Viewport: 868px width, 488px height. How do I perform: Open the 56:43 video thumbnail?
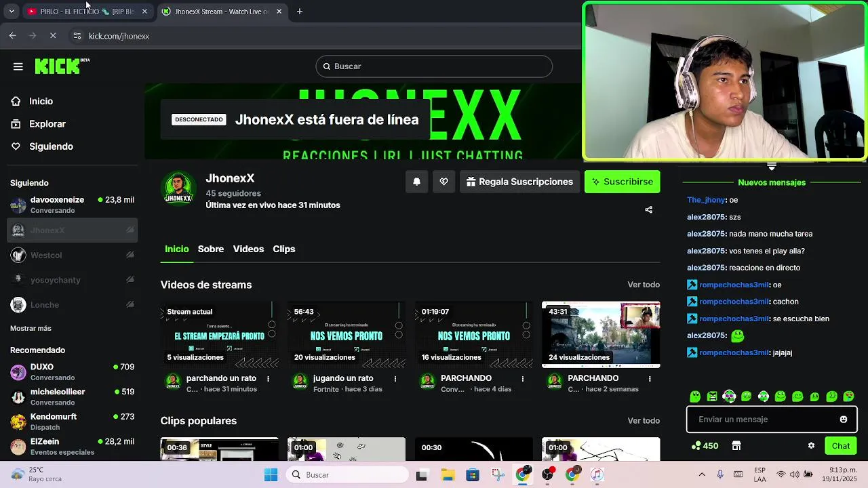pyautogui.click(x=347, y=335)
